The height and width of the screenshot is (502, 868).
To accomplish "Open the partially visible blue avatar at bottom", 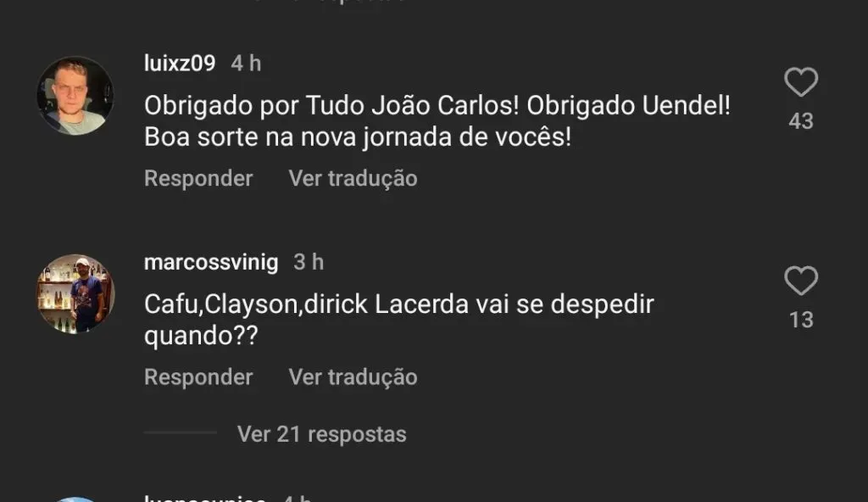I will pos(75,499).
